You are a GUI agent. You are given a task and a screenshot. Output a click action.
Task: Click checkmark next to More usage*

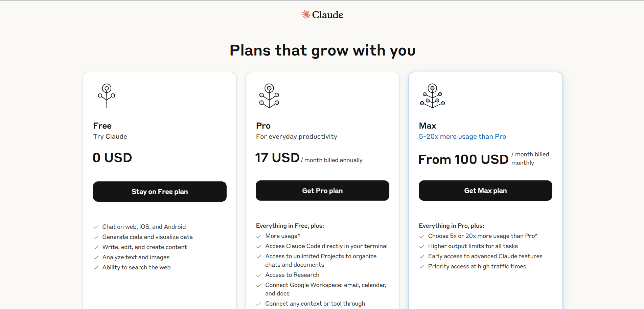point(259,236)
